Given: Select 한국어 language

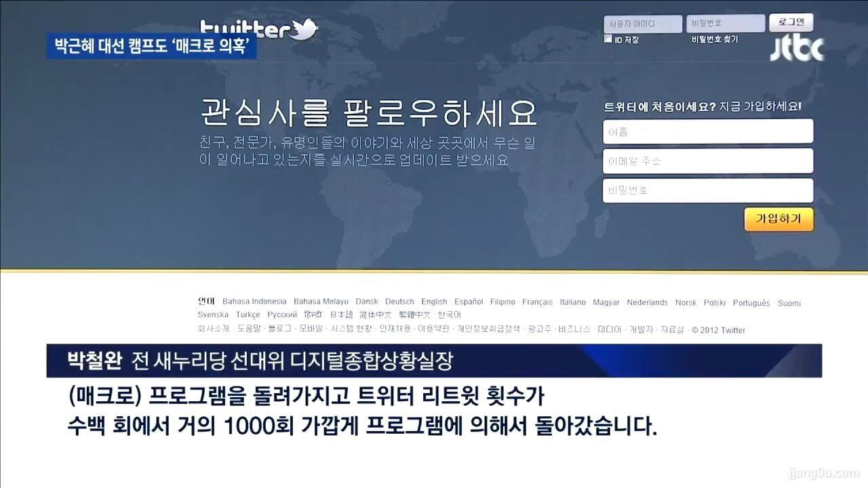Looking at the screenshot, I should tap(449, 314).
